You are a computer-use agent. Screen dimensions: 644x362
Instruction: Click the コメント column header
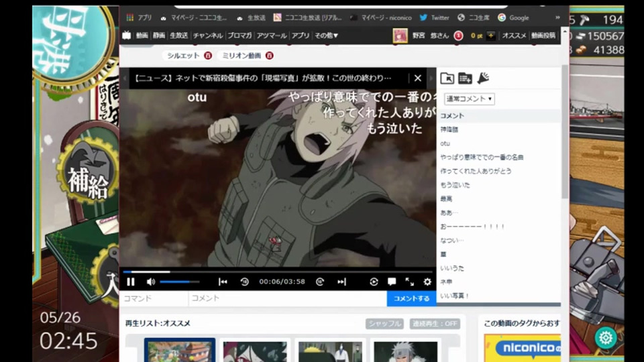[498, 116]
